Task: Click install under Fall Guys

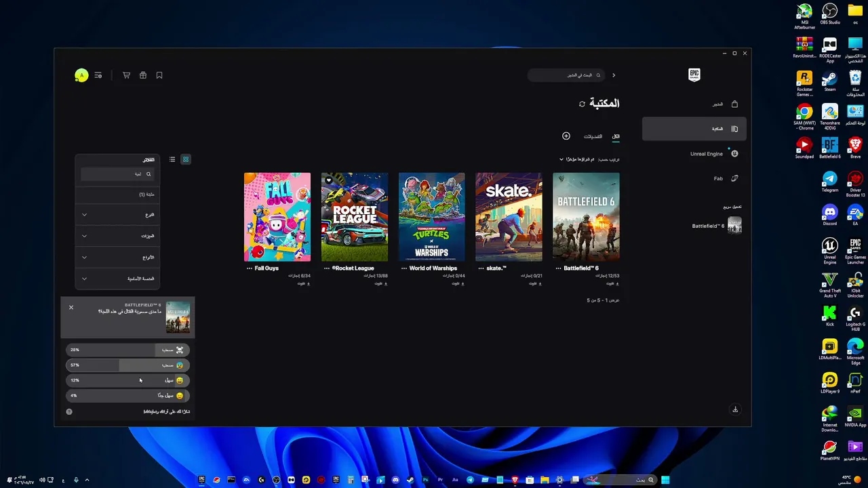Action: 303,283
